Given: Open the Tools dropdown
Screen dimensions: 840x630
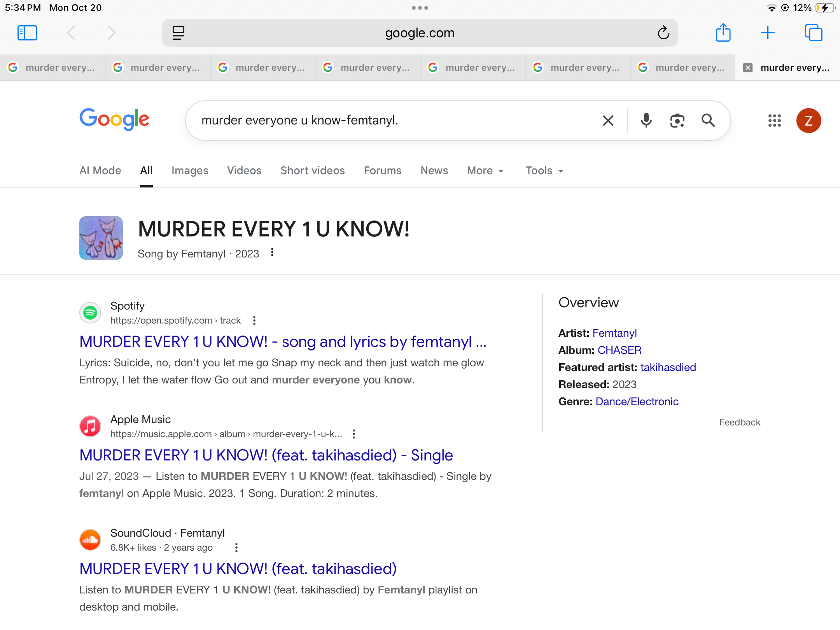Looking at the screenshot, I should point(544,171).
